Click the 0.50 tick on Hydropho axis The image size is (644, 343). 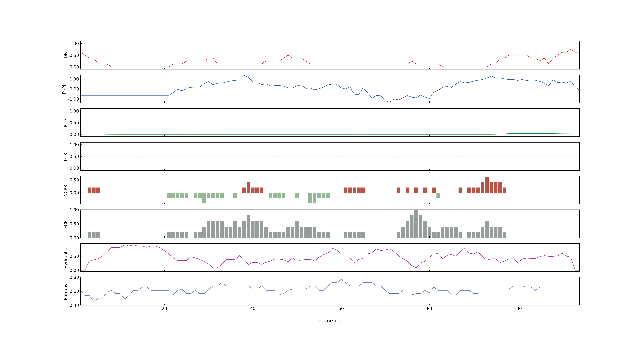pos(74,256)
